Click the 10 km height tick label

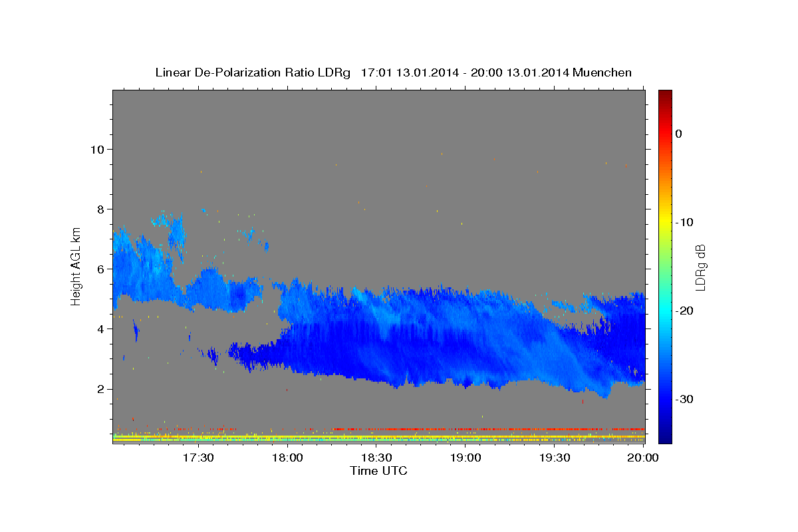[96, 149]
